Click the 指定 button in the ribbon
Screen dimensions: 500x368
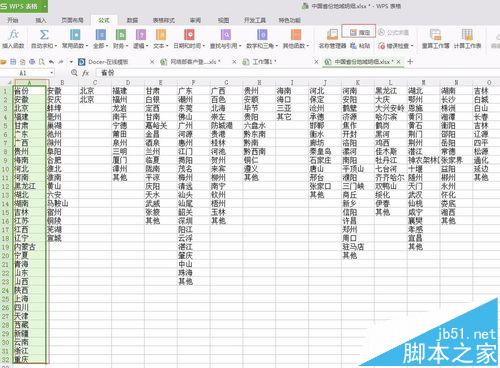point(359,32)
